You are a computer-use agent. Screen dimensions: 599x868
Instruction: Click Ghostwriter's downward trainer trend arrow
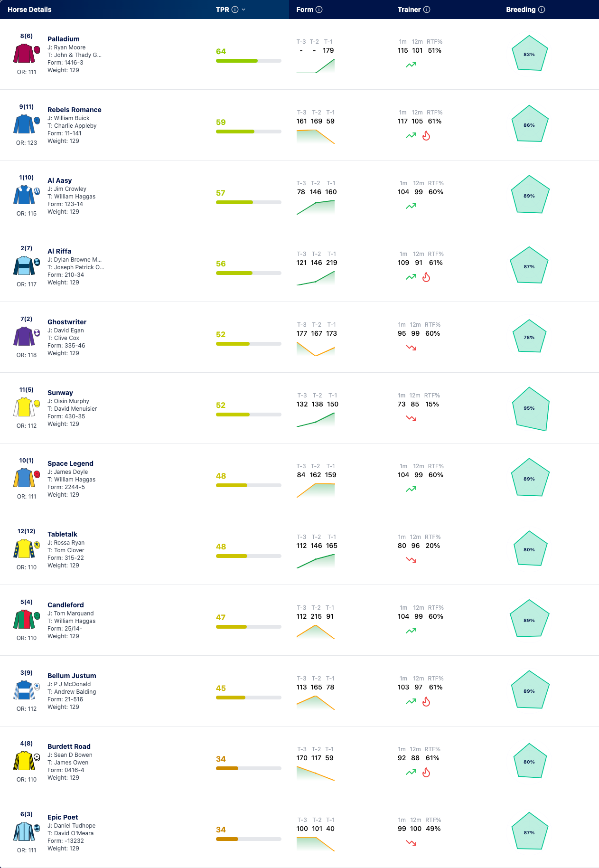(x=411, y=348)
